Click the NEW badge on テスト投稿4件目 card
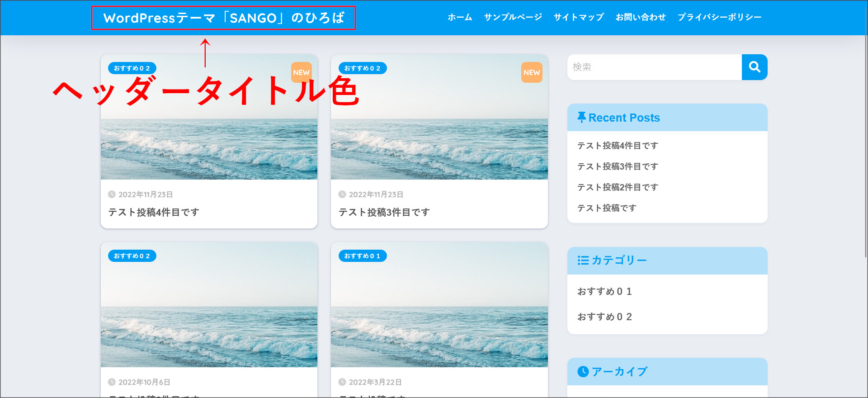The width and height of the screenshot is (868, 398). pyautogui.click(x=301, y=72)
